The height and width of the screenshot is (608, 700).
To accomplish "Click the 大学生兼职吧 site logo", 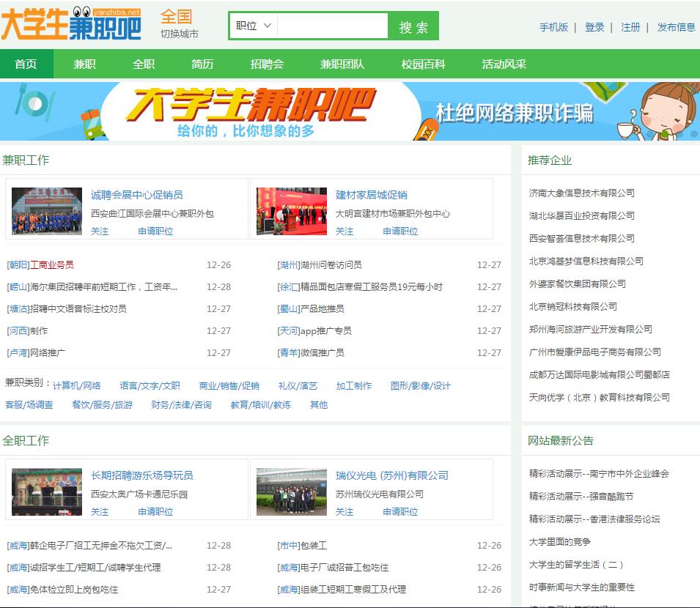I will [71, 24].
